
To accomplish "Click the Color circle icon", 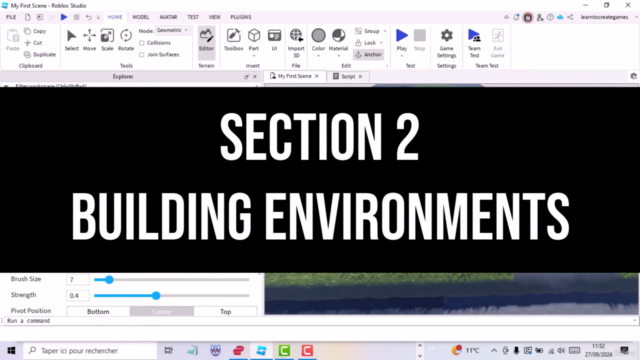I will coord(318,36).
